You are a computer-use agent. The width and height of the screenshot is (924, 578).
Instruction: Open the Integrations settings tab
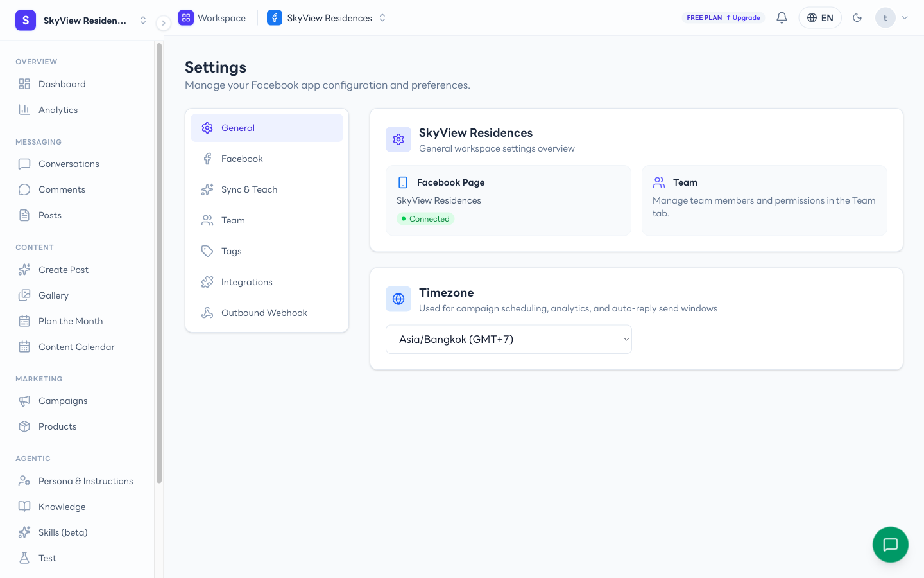267,282
